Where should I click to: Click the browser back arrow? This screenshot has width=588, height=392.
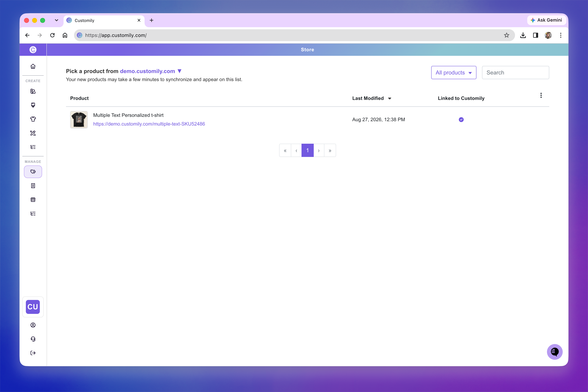27,35
